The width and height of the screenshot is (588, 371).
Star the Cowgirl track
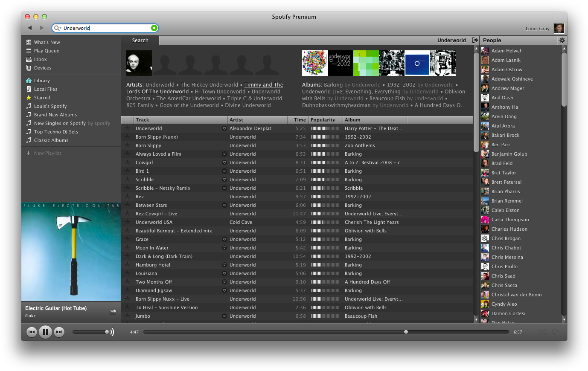coord(127,162)
